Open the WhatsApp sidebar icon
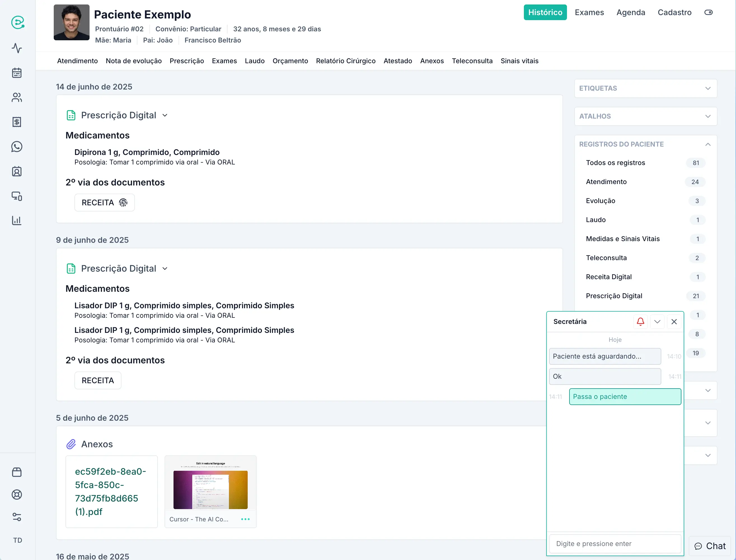 (17, 147)
